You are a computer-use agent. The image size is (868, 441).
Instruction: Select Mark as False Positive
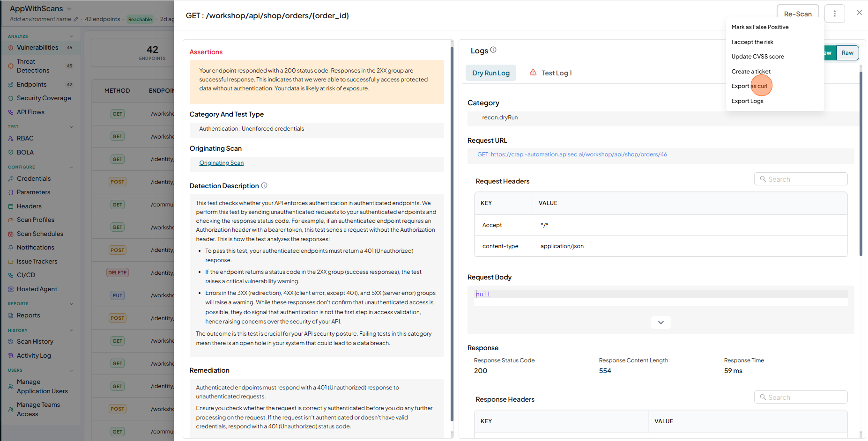[x=760, y=27]
